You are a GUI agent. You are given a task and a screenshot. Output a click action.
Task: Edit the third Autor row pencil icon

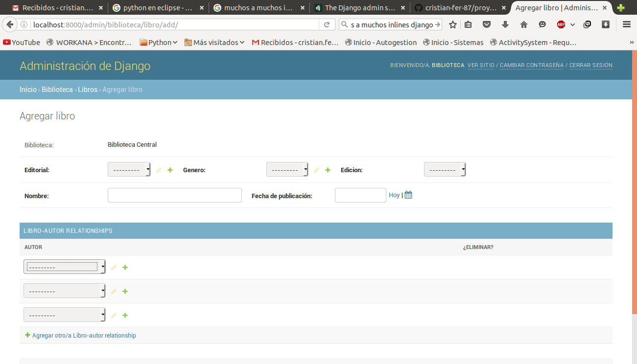(x=114, y=315)
